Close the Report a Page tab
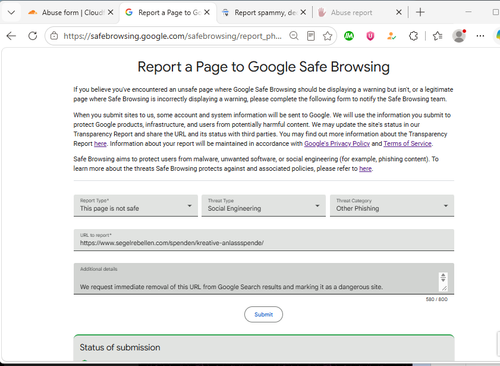500x366 pixels. coord(207,12)
